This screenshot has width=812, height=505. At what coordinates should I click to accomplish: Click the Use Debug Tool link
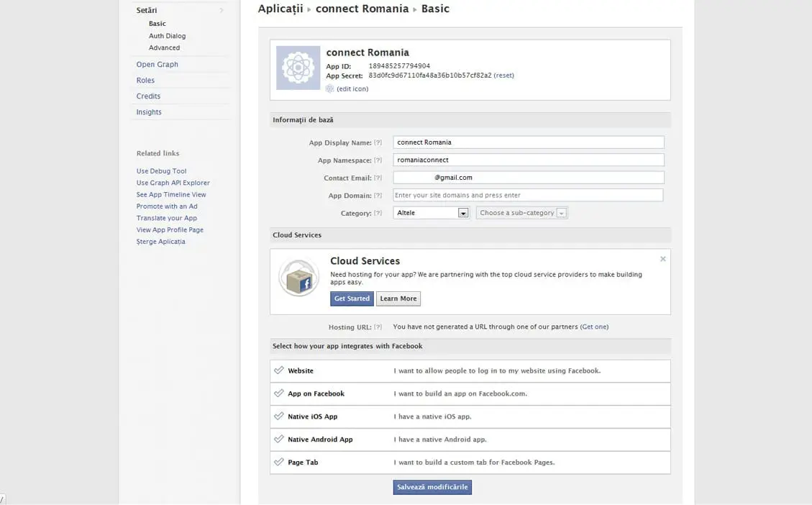tap(161, 171)
